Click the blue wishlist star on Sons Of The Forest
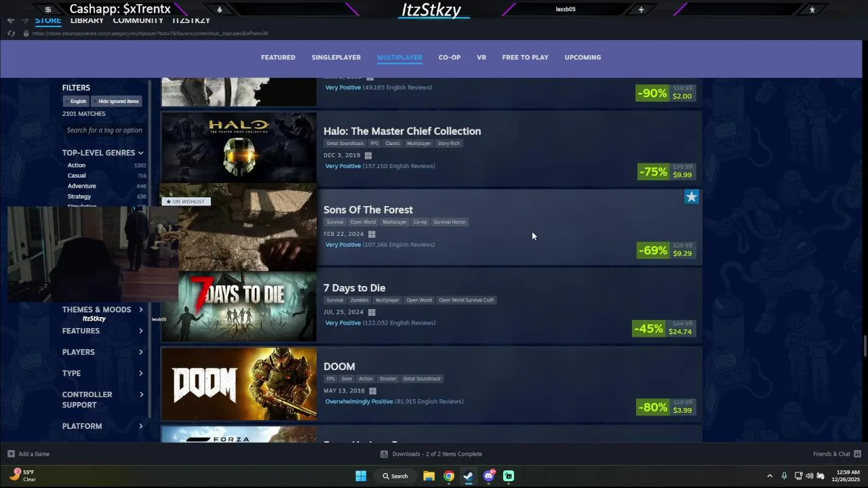This screenshot has height=488, width=868. 691,197
